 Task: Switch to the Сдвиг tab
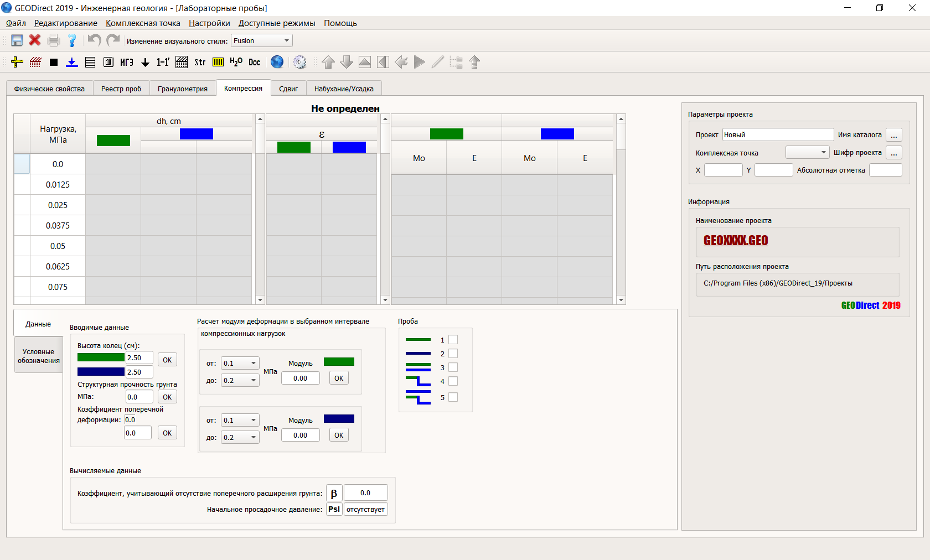click(288, 89)
